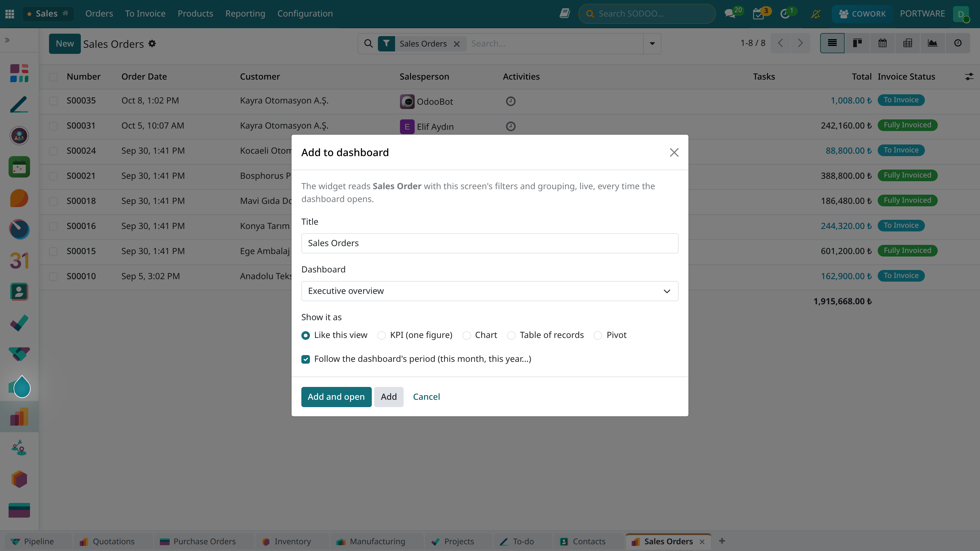This screenshot has height=551, width=980.
Task: Tick the select-all checkbox in table header
Action: click(53, 77)
